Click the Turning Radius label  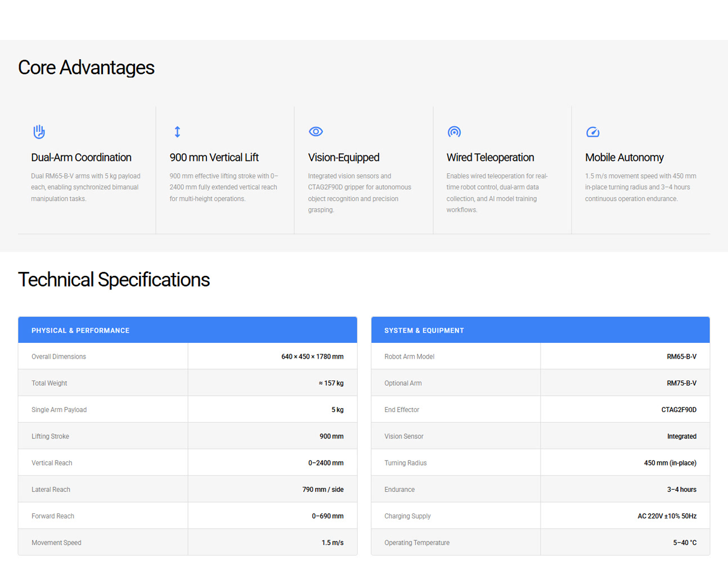406,463
